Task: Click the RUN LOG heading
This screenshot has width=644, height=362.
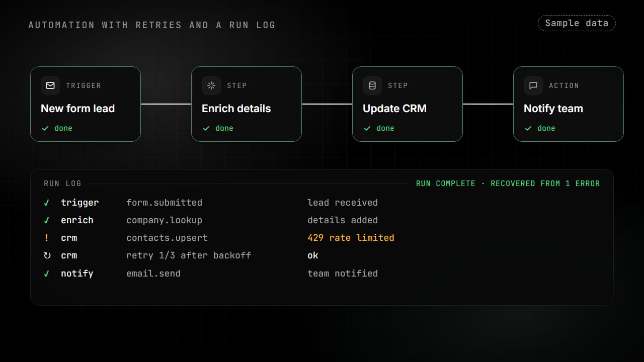Action: [62, 184]
